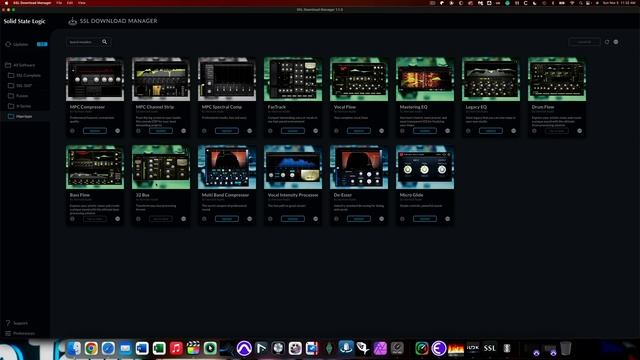This screenshot has width=640, height=360.
Task: Click the info icon on Vocal Intensity Processor card
Action: point(270,219)
